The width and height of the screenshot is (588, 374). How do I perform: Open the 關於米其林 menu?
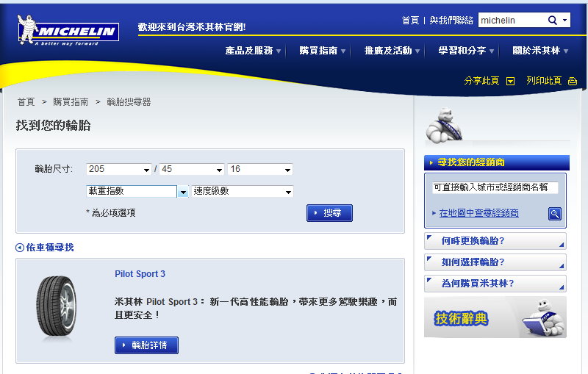tap(540, 51)
